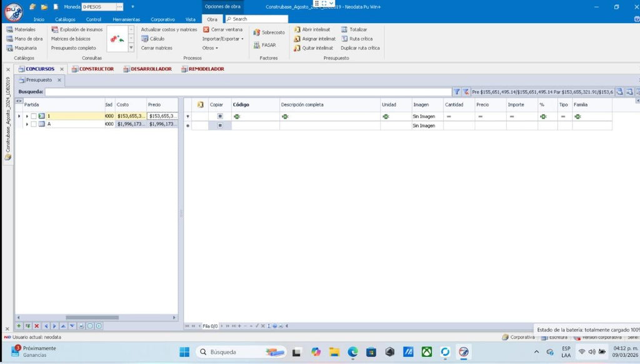Click open folder icon in title bar
640x364 pixels.
point(44,7)
